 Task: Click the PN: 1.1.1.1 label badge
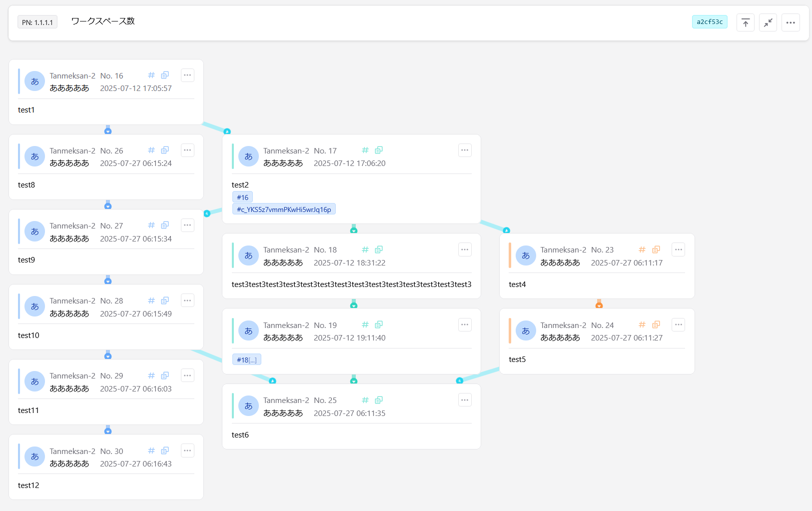click(x=37, y=22)
